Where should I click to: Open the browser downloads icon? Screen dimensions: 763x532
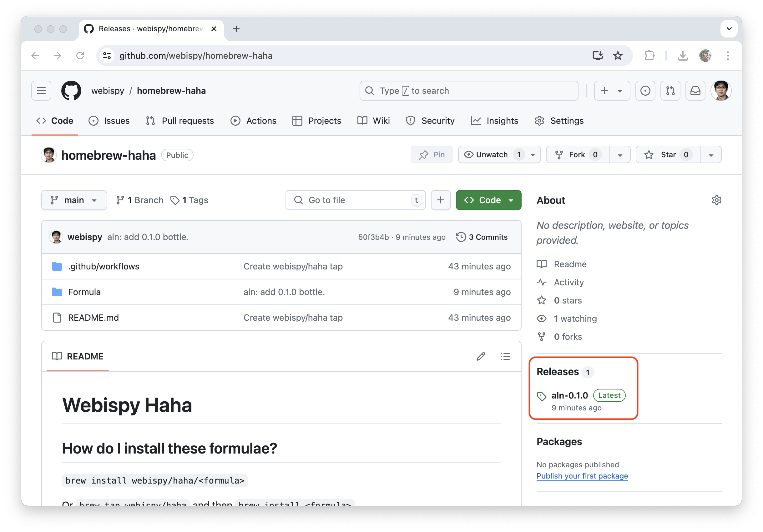point(683,55)
